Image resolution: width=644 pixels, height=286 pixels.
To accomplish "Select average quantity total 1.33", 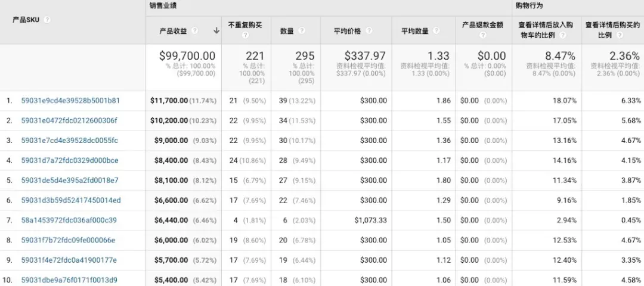I will (439, 55).
